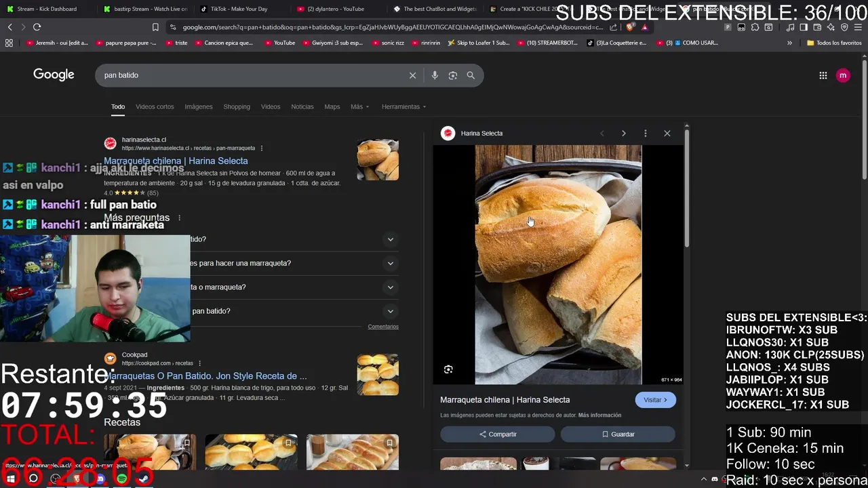Open the Brave VPN shield icon

[x=844, y=27]
